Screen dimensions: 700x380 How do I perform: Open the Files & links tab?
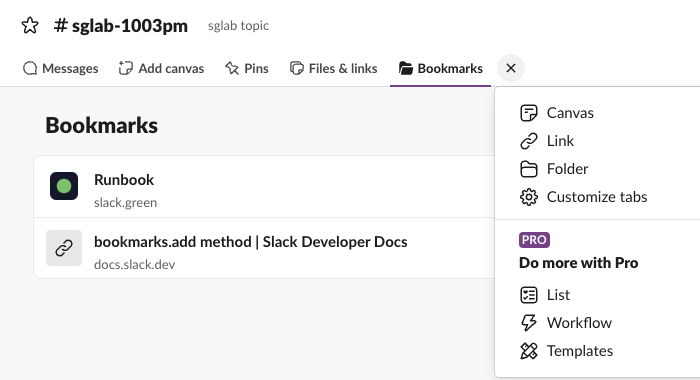click(333, 68)
